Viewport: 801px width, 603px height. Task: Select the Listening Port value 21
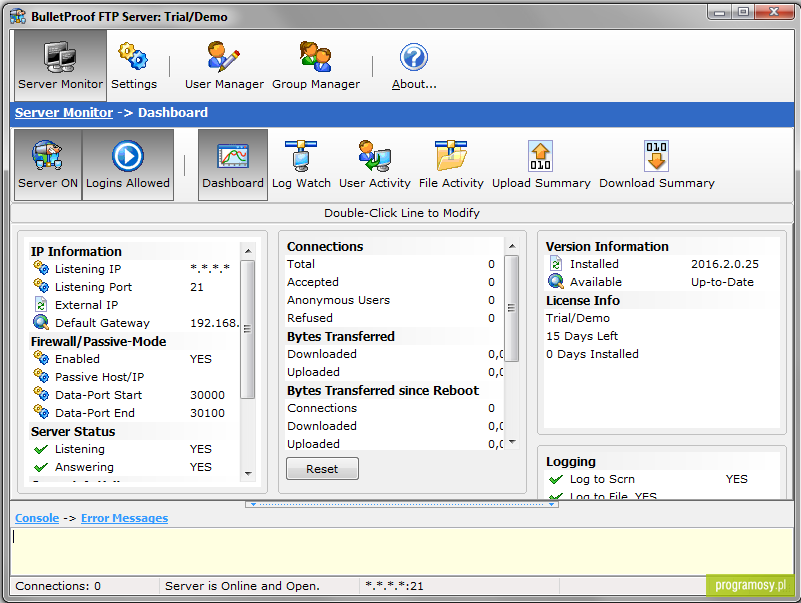point(197,287)
